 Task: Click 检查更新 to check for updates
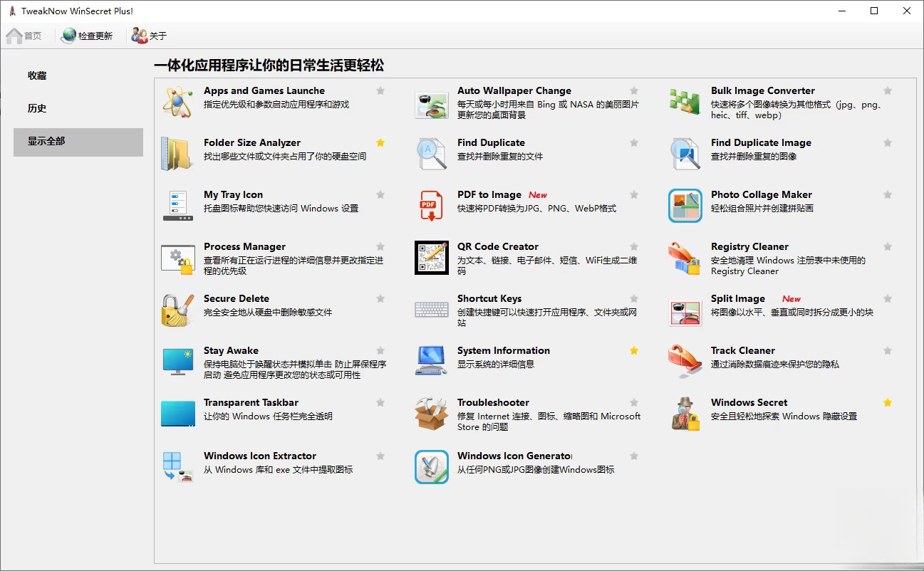(x=88, y=35)
